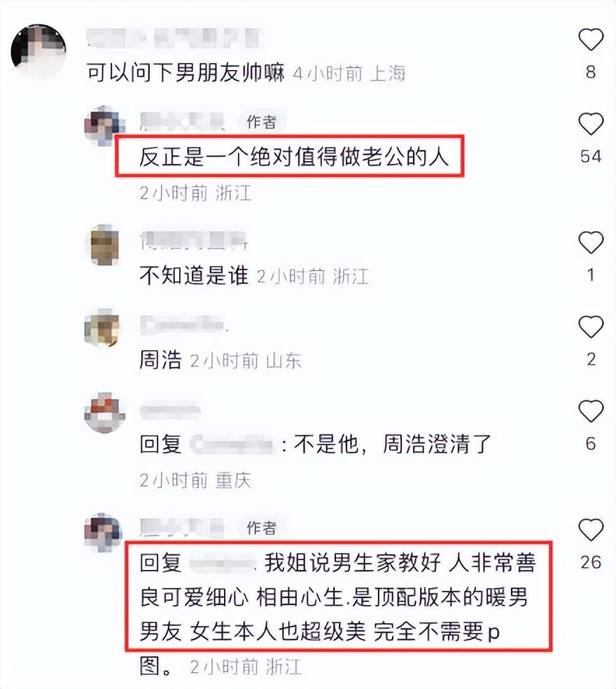The image size is (616, 689).
Task: Open blurred username of top commenter
Action: (175, 38)
